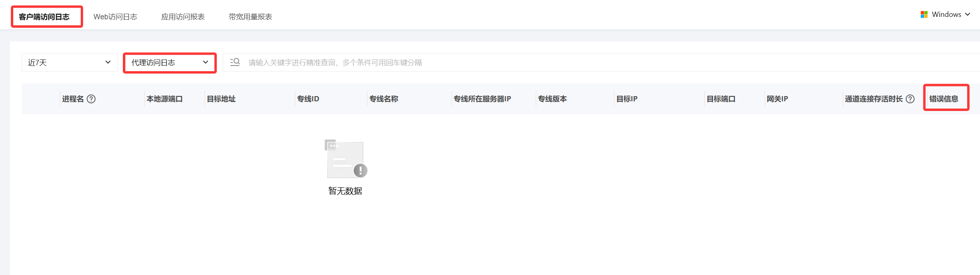980x275 pixels.
Task: Click the 网关IP column header
Action: pos(777,99)
